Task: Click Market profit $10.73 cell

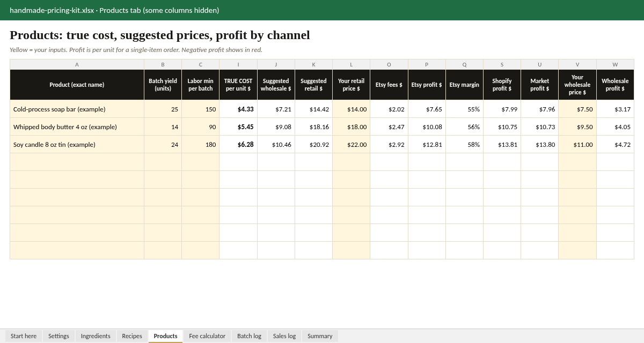Action: click(x=540, y=126)
